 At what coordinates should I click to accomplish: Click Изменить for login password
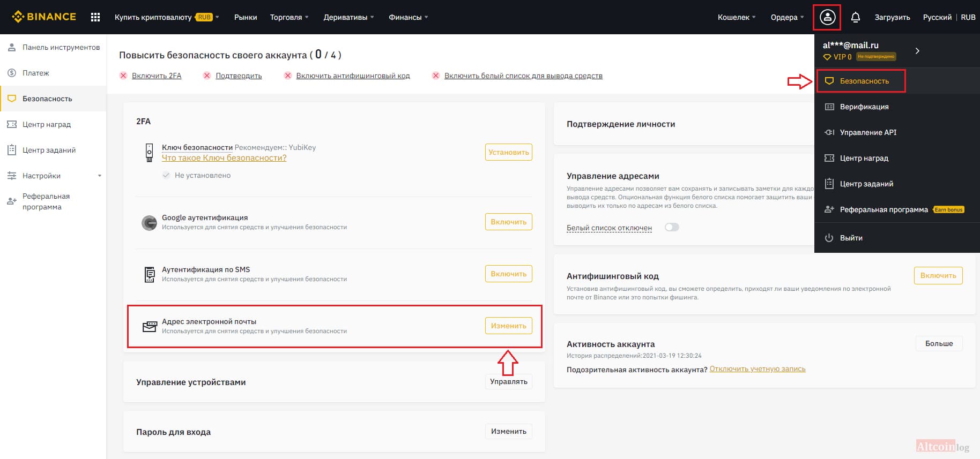click(508, 431)
